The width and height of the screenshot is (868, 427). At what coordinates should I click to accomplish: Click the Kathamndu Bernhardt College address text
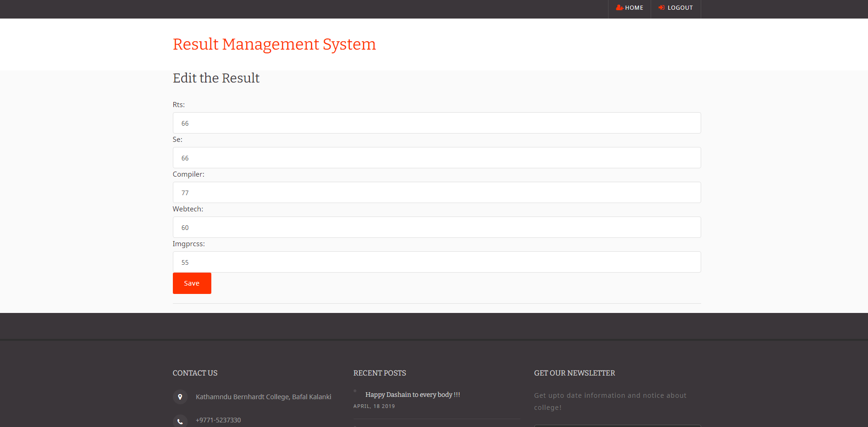click(x=263, y=397)
